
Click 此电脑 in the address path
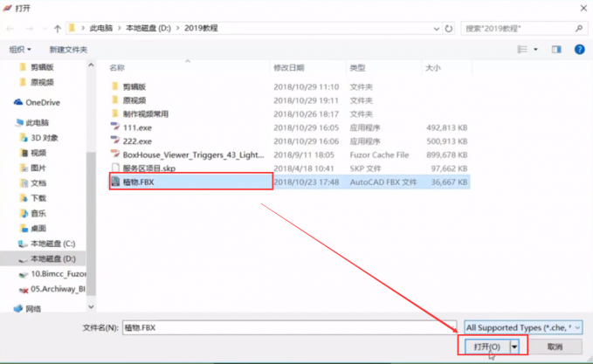point(101,28)
